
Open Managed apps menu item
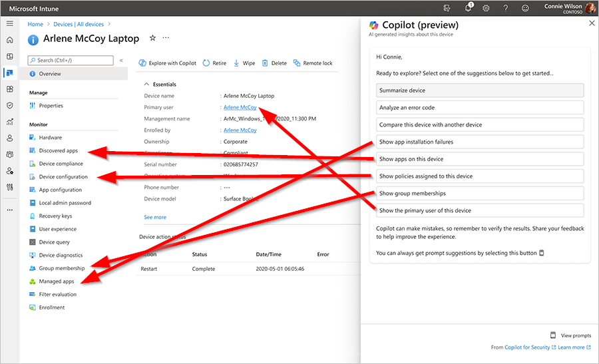point(51,281)
